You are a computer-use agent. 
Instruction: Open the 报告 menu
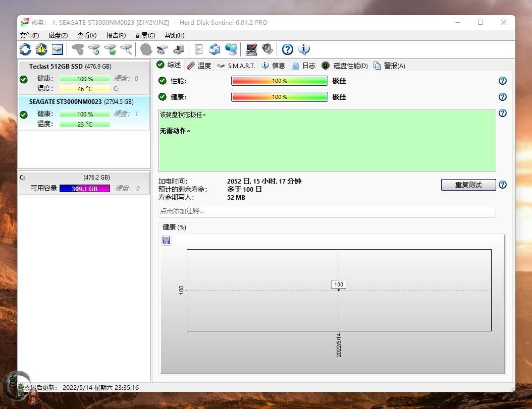pos(116,35)
